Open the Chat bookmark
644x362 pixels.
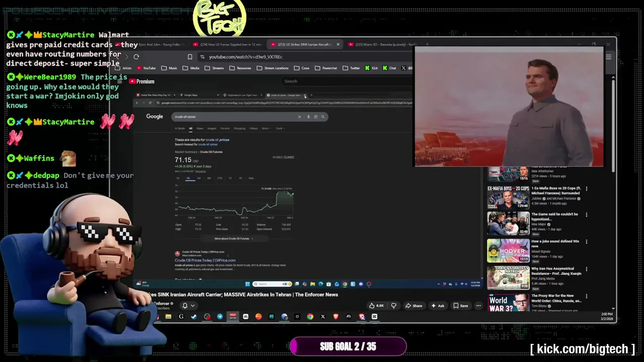pyautogui.click(x=389, y=68)
